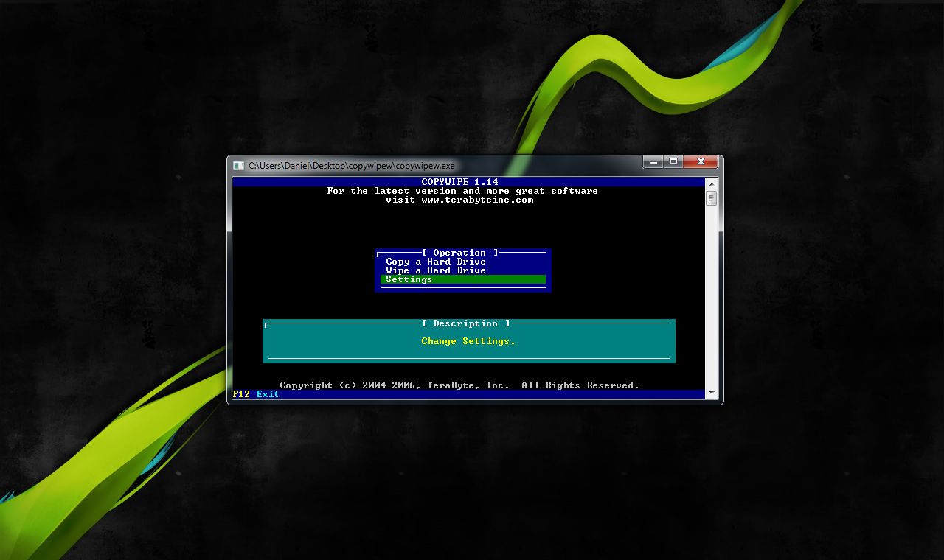Click the title bar path copywipew.exe
This screenshot has height=560, width=944.
click(x=352, y=166)
